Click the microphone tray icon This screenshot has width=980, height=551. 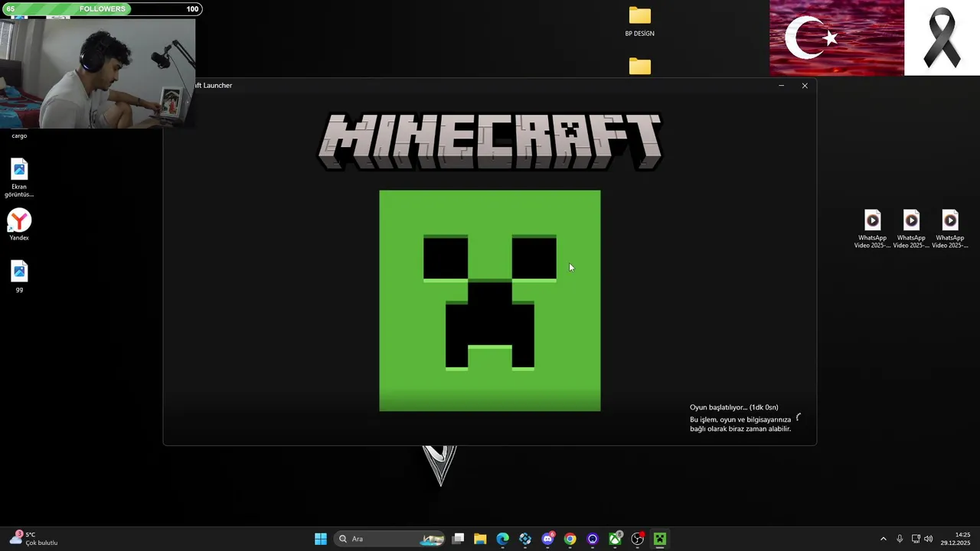click(x=900, y=539)
